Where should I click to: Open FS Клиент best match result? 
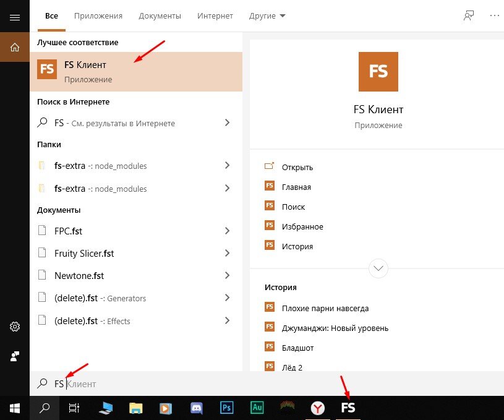(136, 72)
